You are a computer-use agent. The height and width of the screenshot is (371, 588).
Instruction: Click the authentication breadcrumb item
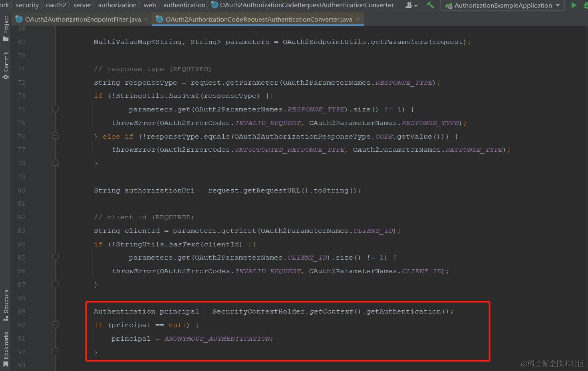tap(184, 5)
